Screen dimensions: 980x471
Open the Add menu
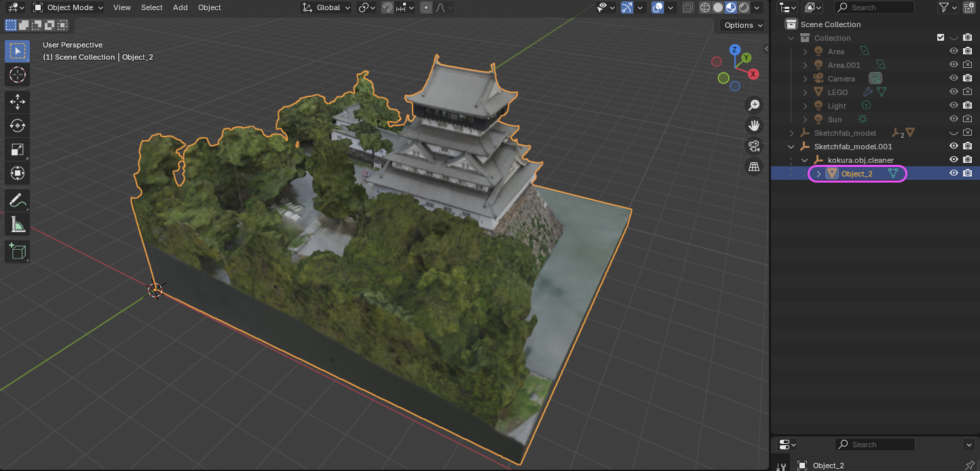point(181,7)
